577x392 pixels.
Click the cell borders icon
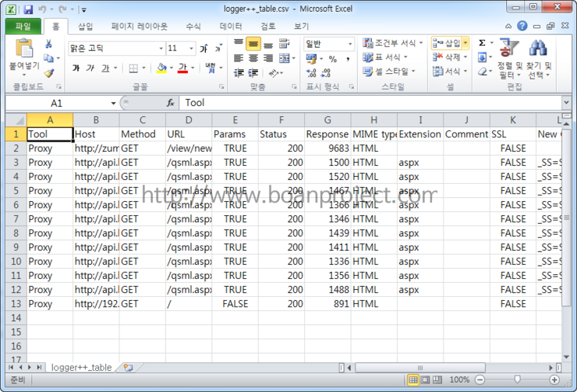click(x=133, y=68)
